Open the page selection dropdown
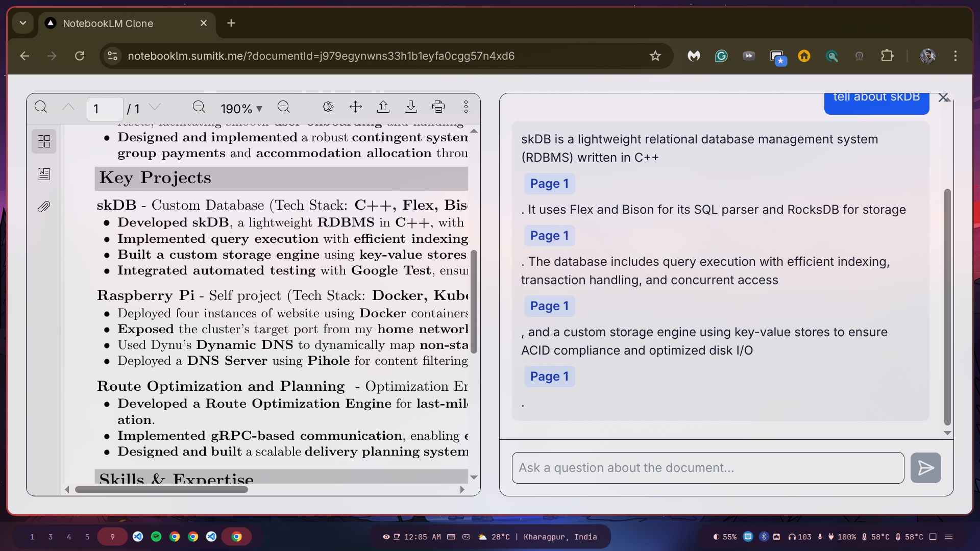 pos(156,107)
